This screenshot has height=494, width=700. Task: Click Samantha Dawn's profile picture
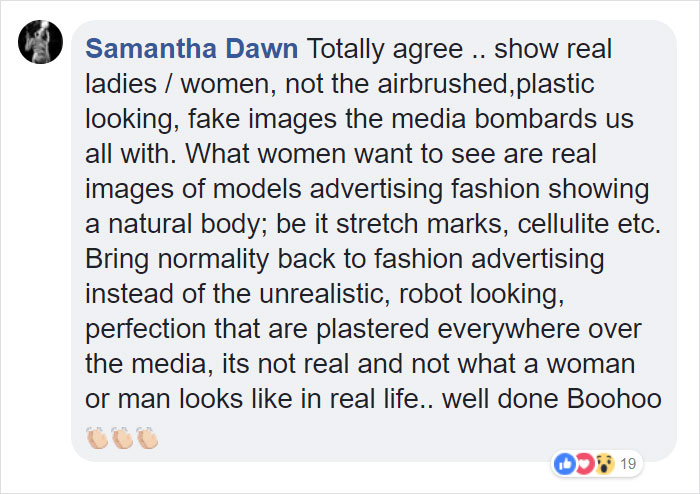[38, 45]
